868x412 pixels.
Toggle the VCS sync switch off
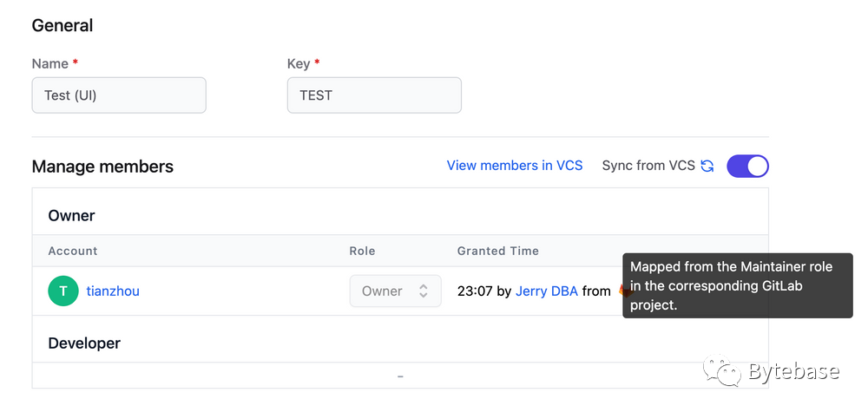[x=747, y=166]
